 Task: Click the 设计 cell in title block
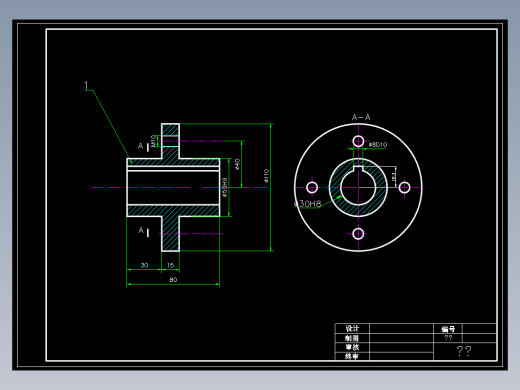click(x=352, y=328)
